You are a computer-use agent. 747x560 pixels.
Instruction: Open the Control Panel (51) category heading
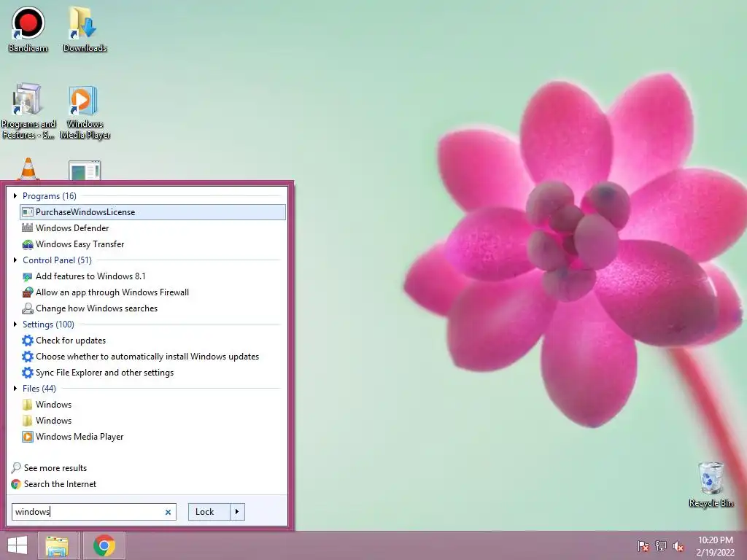(57, 260)
